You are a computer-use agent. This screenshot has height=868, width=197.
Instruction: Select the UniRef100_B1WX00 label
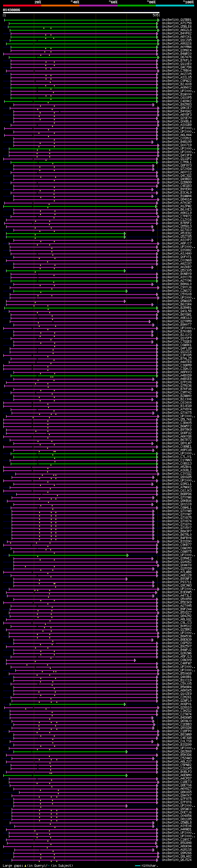pyautogui.click(x=176, y=94)
